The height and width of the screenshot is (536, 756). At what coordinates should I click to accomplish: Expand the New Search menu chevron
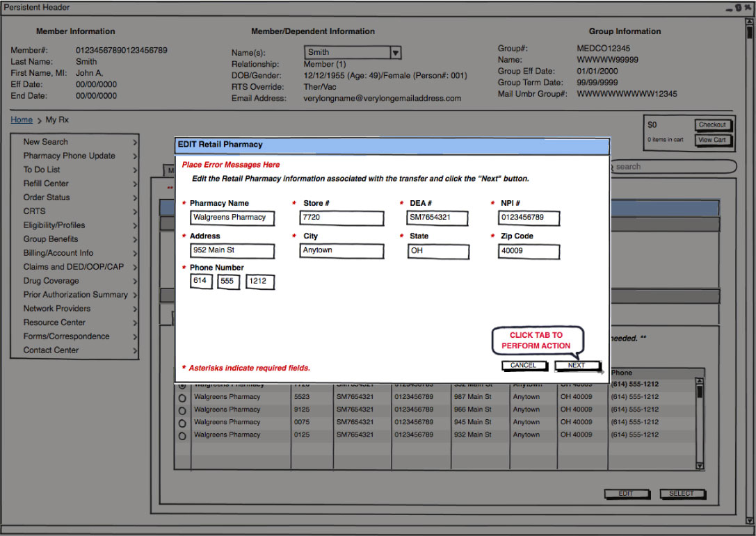tap(134, 143)
